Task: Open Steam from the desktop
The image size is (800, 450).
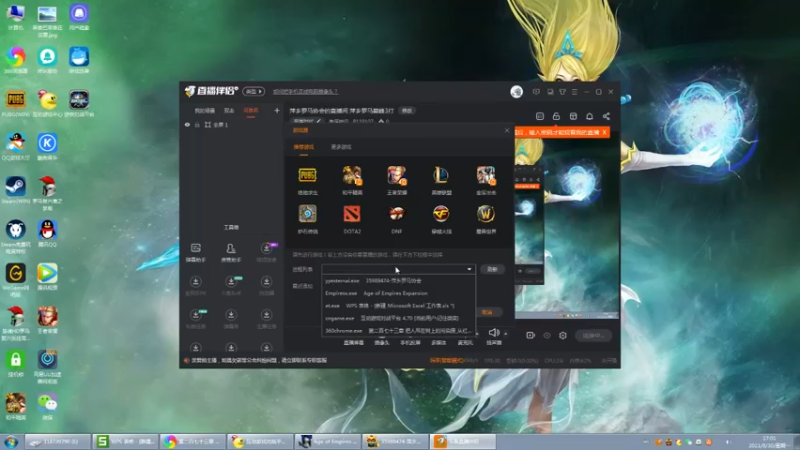Action: point(15,190)
